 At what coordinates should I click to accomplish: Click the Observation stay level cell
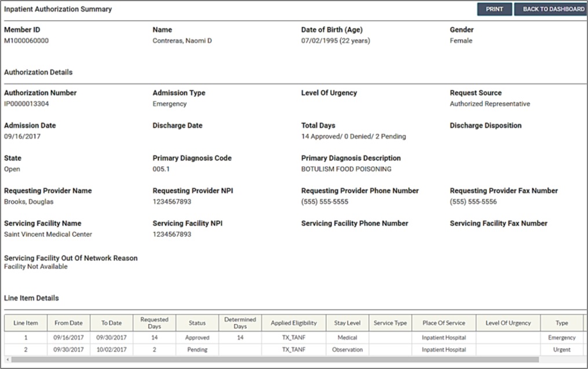pos(348,350)
